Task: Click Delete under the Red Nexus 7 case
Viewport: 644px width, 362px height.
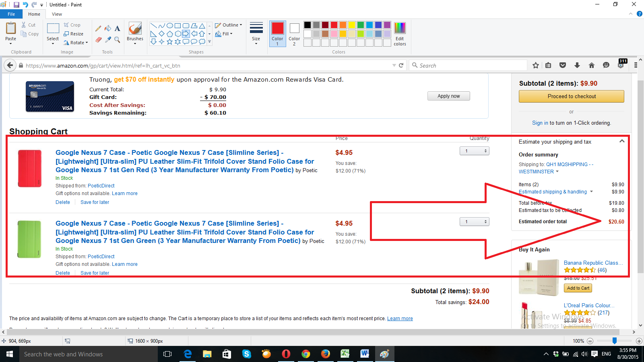Action: pos(63,202)
